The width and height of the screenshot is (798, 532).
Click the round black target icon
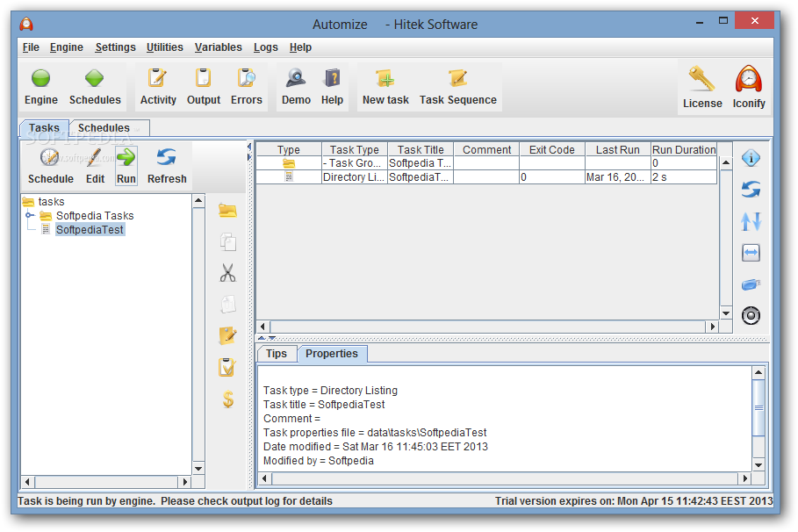pos(751,316)
